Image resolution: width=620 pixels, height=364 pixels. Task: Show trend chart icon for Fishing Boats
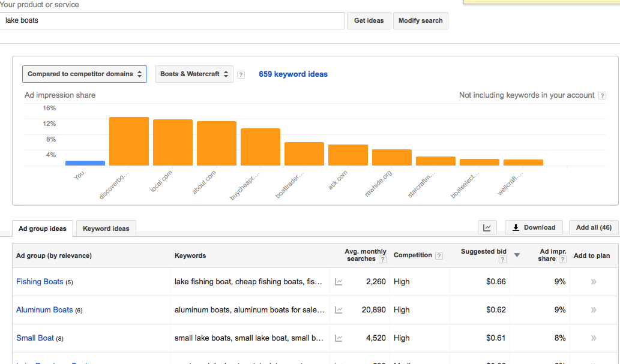(339, 282)
